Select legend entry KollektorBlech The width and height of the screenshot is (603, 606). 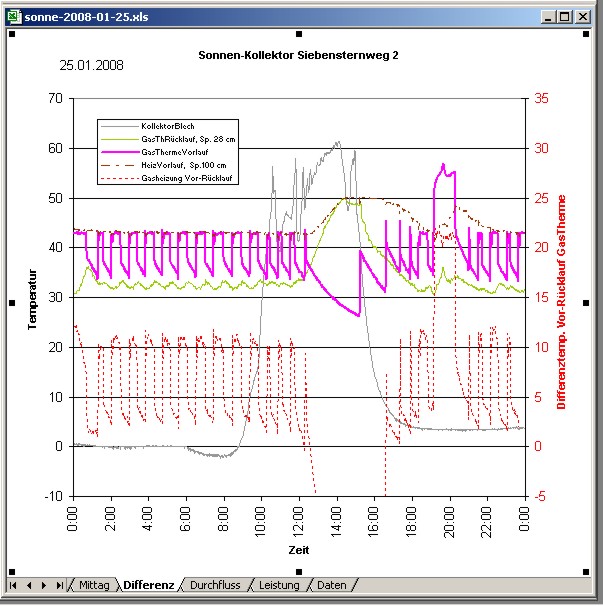168,126
